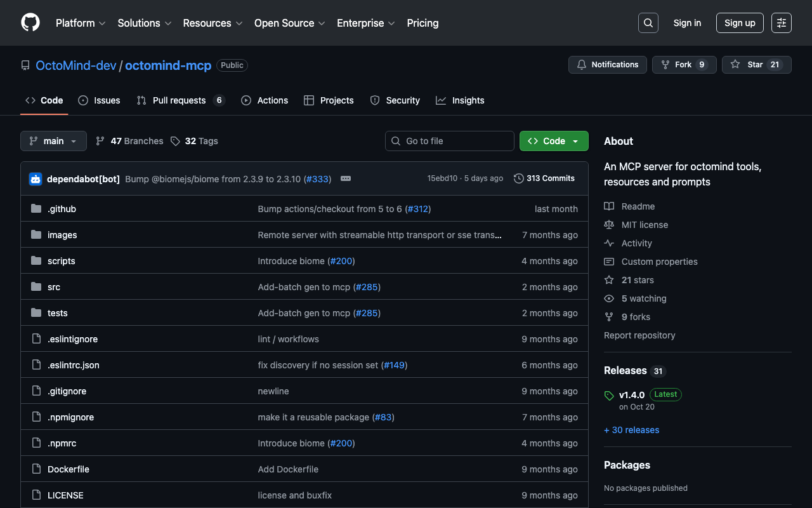Click the dependabot avatar icon
The image size is (812, 508).
click(36, 179)
